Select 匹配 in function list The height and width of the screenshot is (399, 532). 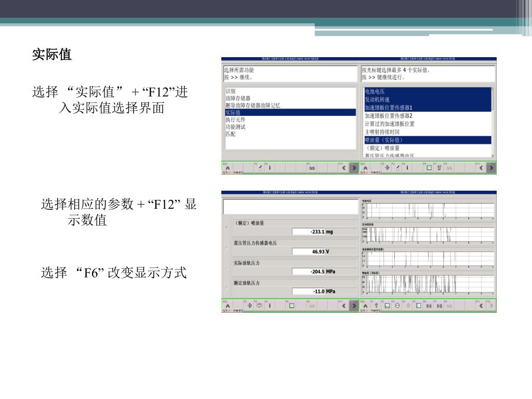pos(231,134)
